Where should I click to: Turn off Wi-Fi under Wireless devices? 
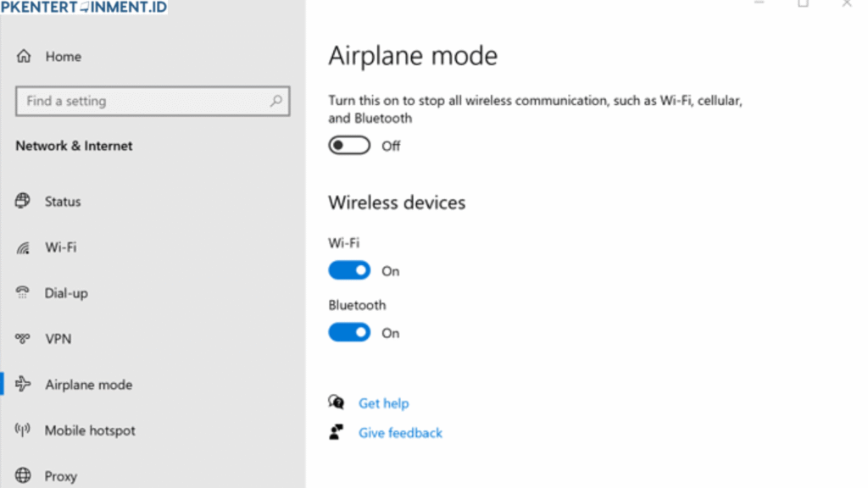point(349,269)
